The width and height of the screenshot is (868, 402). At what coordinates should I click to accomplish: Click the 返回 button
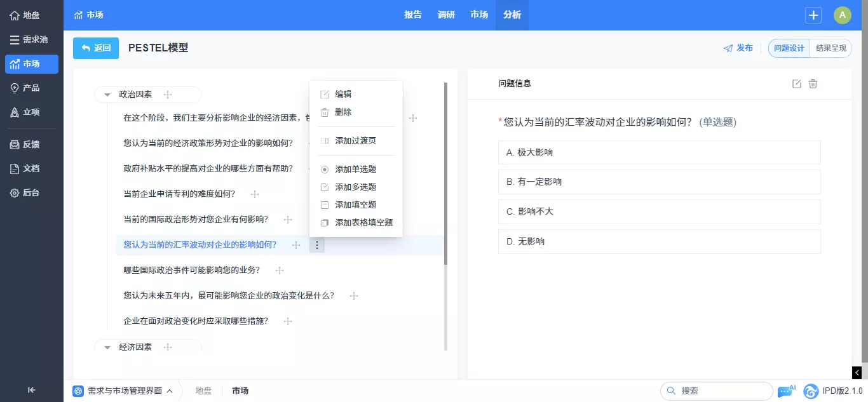(96, 48)
